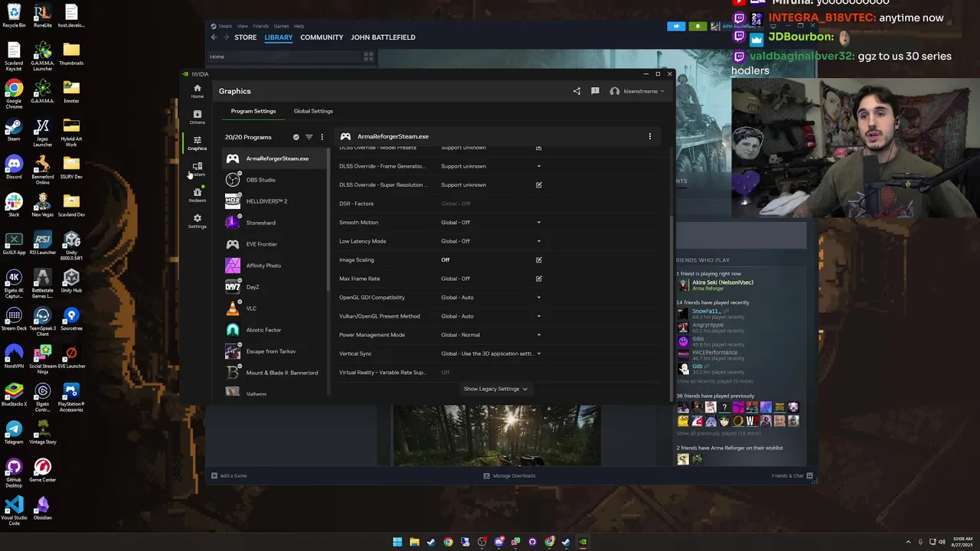Screen dimensions: 980x551
Task: Edit the DLSS Override Model Presets setting
Action: (x=538, y=148)
